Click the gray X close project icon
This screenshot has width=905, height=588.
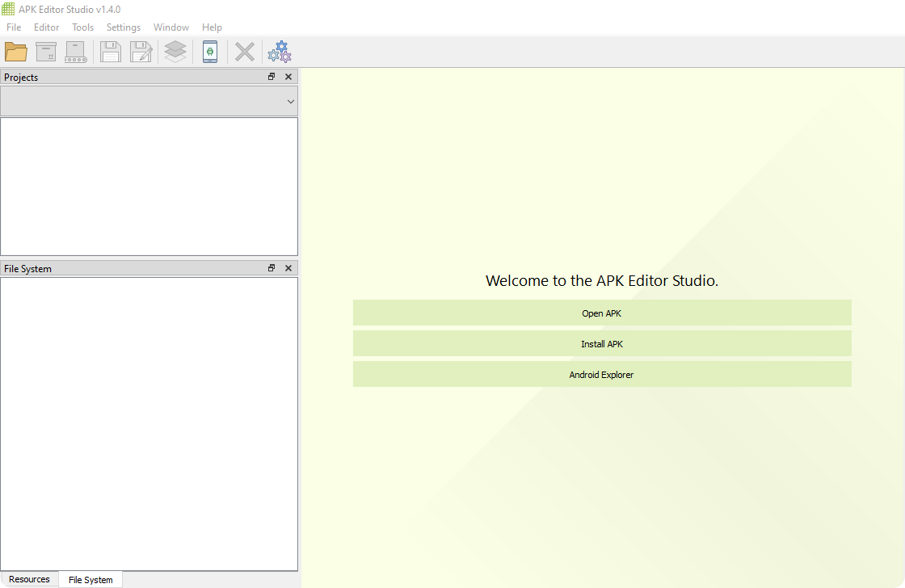point(245,52)
